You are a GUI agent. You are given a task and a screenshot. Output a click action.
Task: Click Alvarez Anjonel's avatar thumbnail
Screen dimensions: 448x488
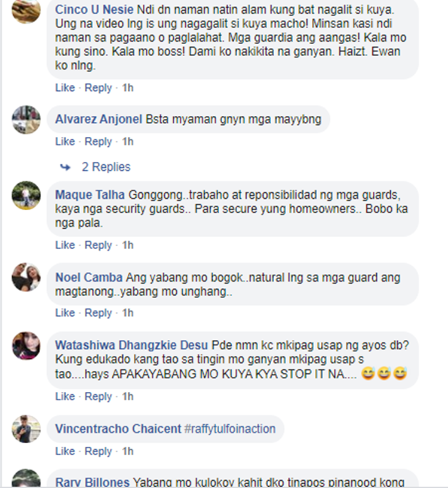pos(26,120)
